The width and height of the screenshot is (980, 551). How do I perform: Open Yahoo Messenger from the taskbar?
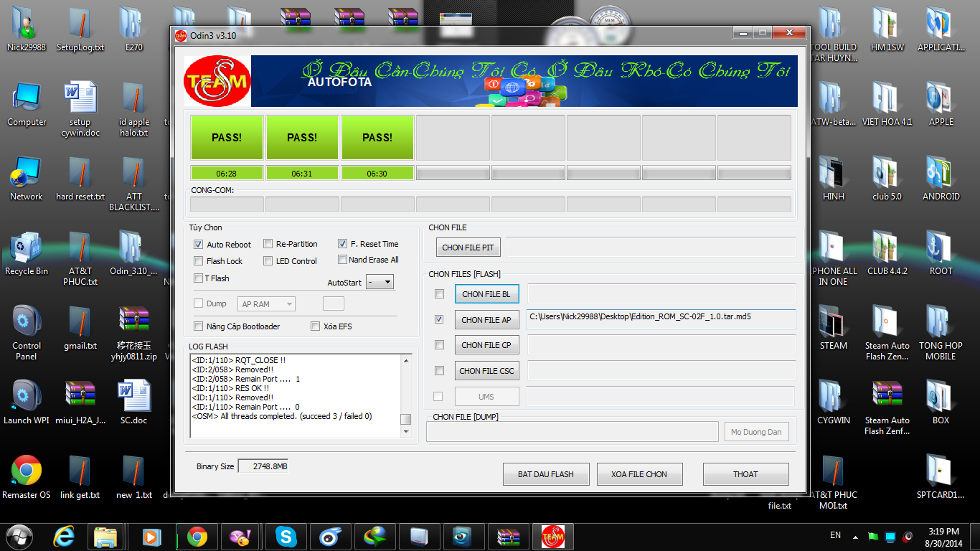click(240, 536)
